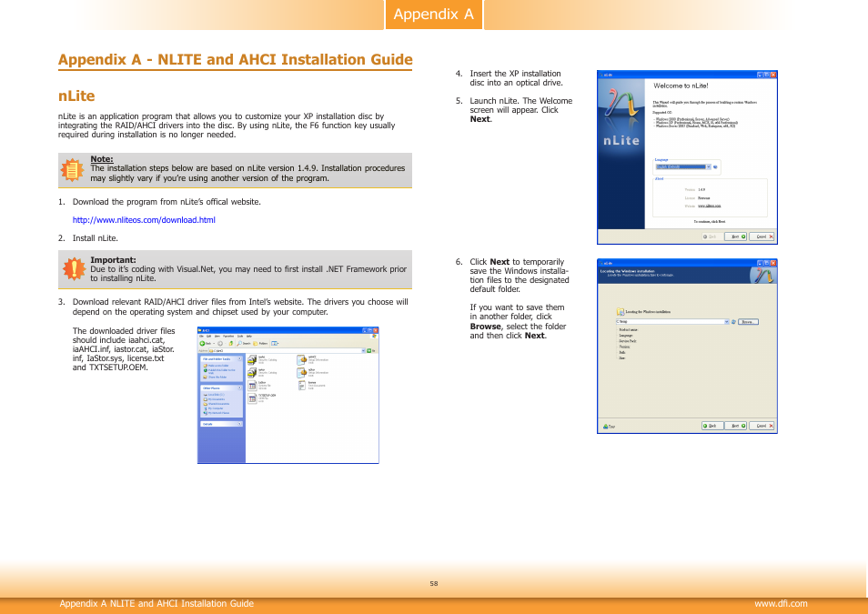
Task: Select the TXTSETUP.OEM file icon
Action: point(252,398)
